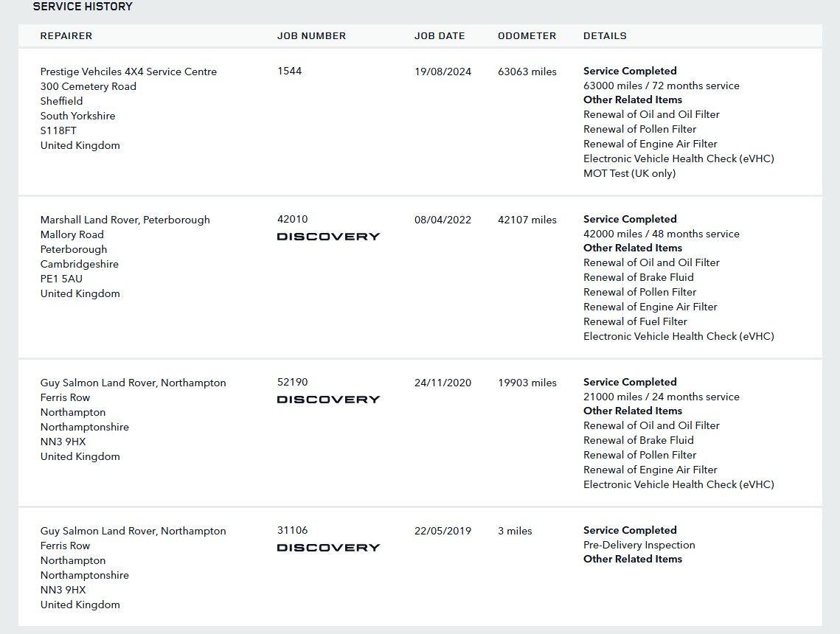Click the 63063 miles odometer reading
This screenshot has width=840, height=634.
click(x=527, y=72)
